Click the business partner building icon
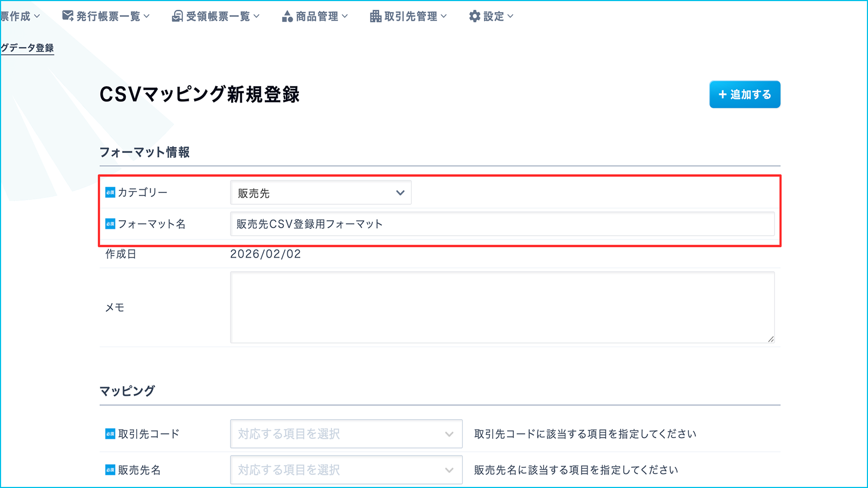The image size is (868, 488). click(375, 16)
